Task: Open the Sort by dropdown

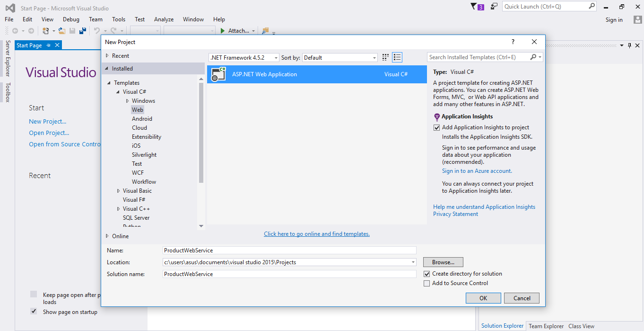Action: (339, 58)
